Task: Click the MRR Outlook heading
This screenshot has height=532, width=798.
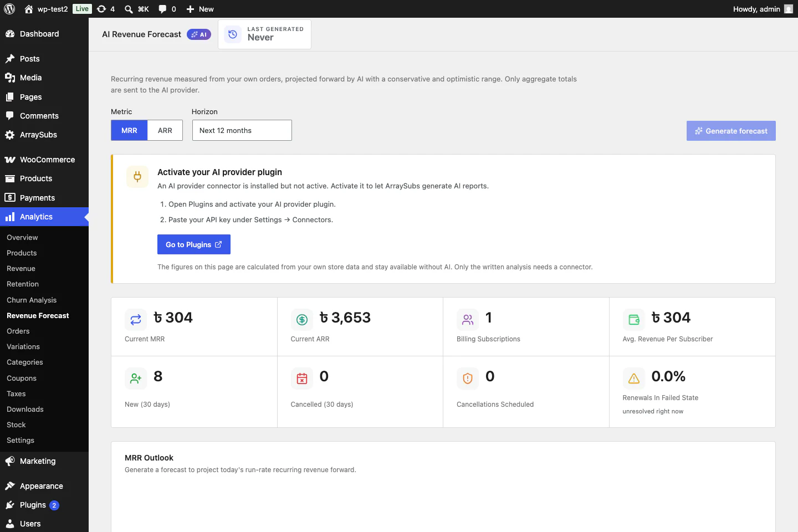Action: pyautogui.click(x=149, y=458)
